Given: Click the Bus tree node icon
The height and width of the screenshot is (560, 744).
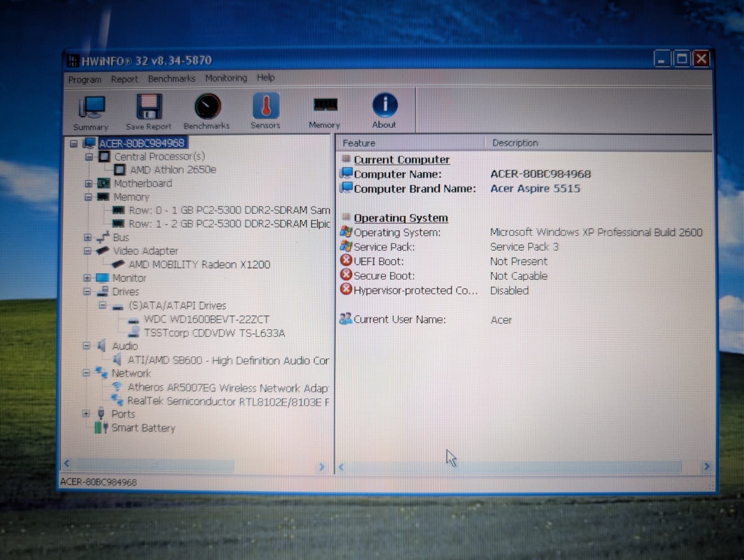Looking at the screenshot, I should pyautogui.click(x=103, y=237).
